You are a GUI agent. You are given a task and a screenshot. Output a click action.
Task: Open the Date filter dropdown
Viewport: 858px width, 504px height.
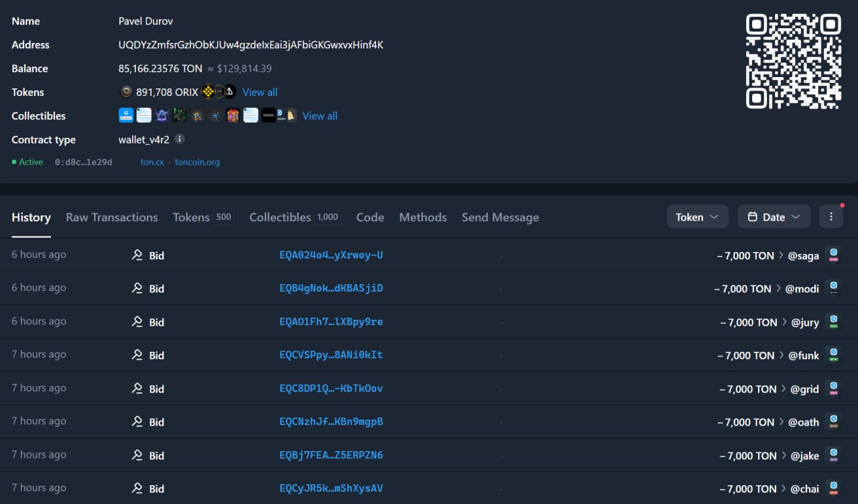774,216
